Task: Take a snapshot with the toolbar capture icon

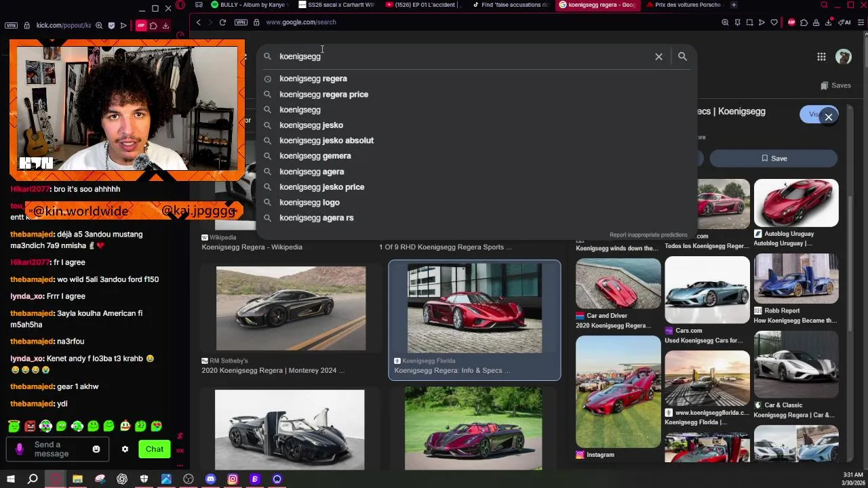Action: coord(749,22)
